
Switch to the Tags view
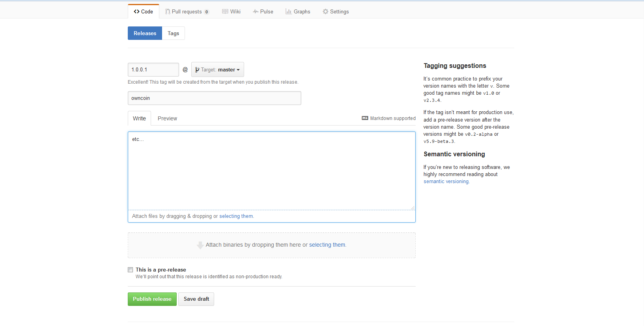click(173, 33)
